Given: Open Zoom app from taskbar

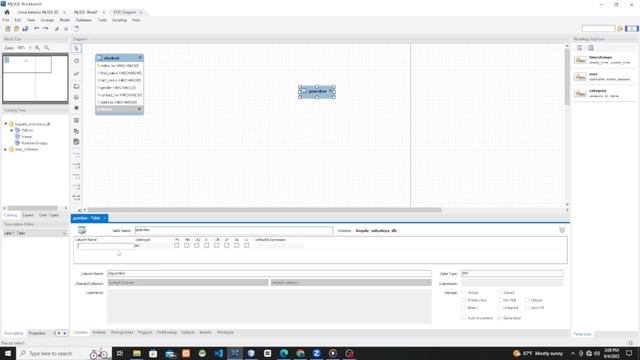Looking at the screenshot, I should [316, 353].
